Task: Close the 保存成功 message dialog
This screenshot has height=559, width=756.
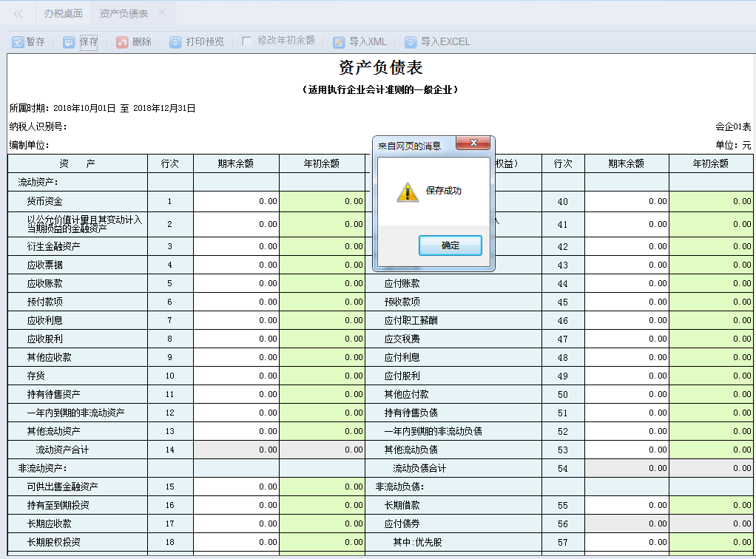Action: pyautogui.click(x=473, y=143)
